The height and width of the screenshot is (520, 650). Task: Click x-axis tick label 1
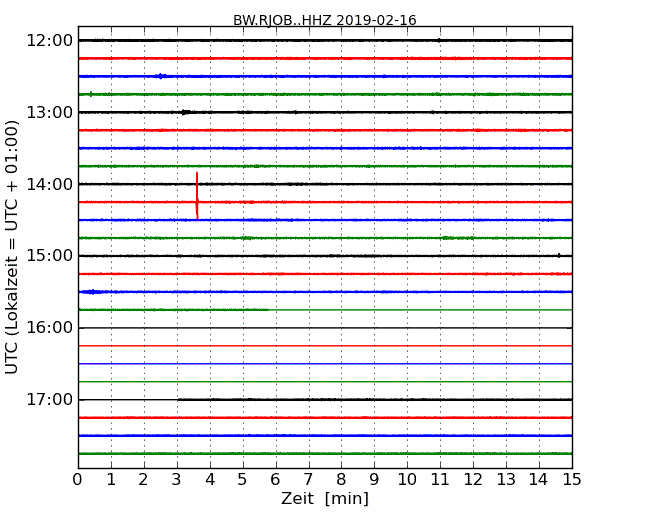pyautogui.click(x=111, y=480)
